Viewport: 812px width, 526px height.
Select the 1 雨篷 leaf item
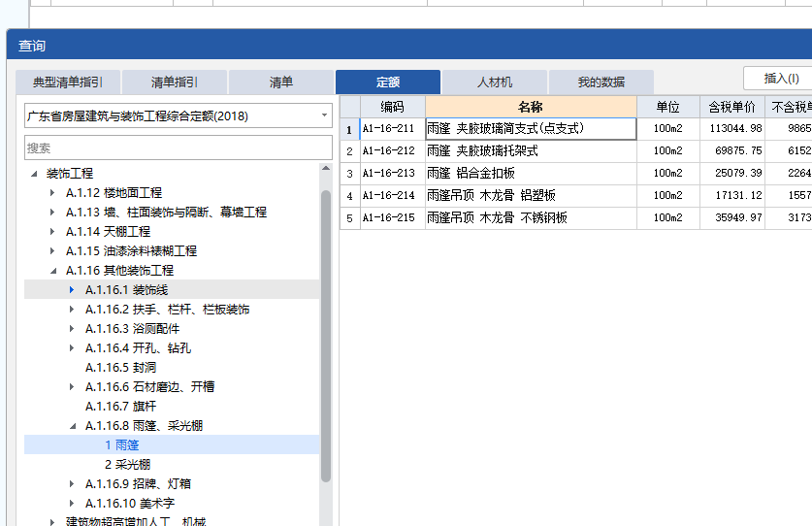point(121,445)
